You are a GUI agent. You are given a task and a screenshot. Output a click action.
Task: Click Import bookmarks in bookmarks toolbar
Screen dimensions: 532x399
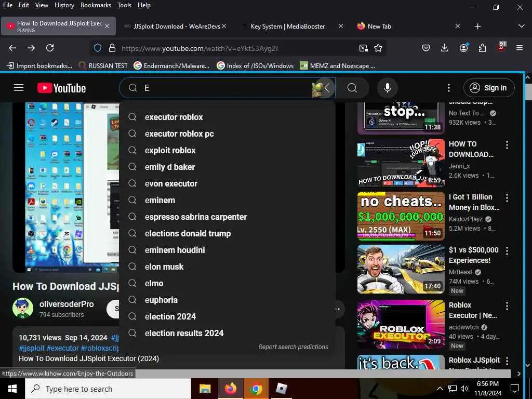coord(39,66)
